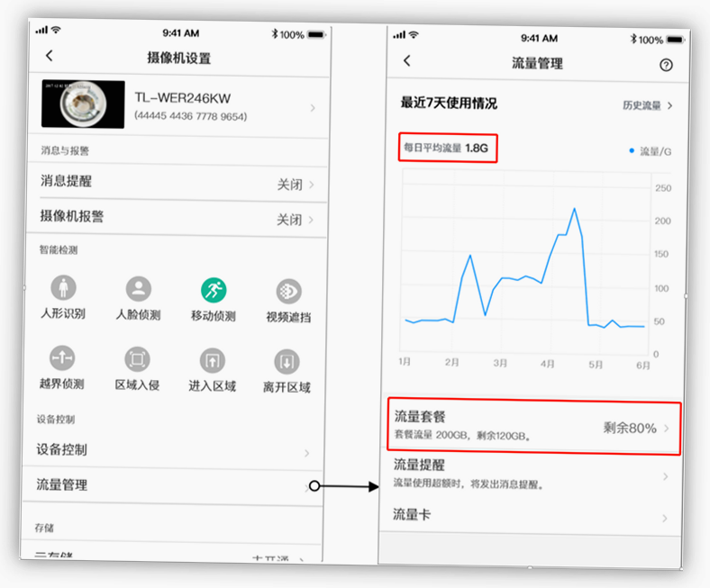710x588 pixels.
Task: Open 流量管理 row in camera settings
Action: pos(172,485)
